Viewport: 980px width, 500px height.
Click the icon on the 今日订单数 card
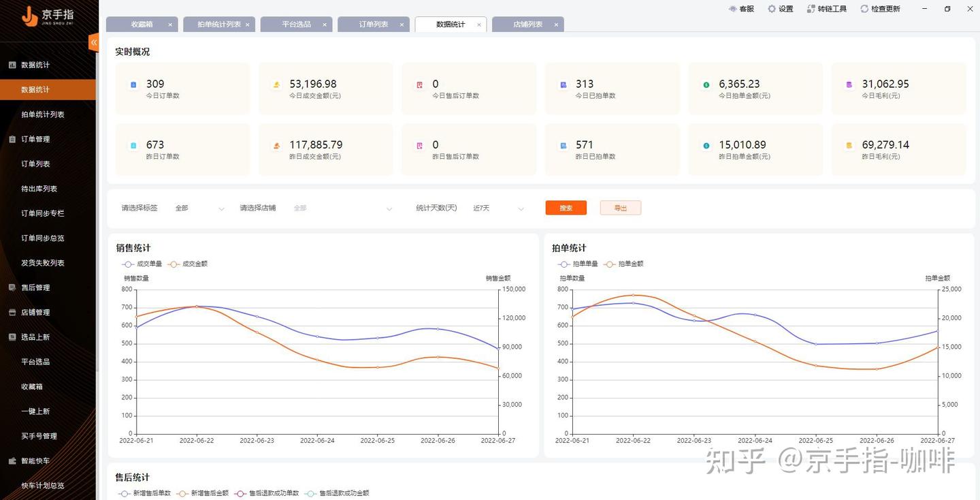point(133,85)
